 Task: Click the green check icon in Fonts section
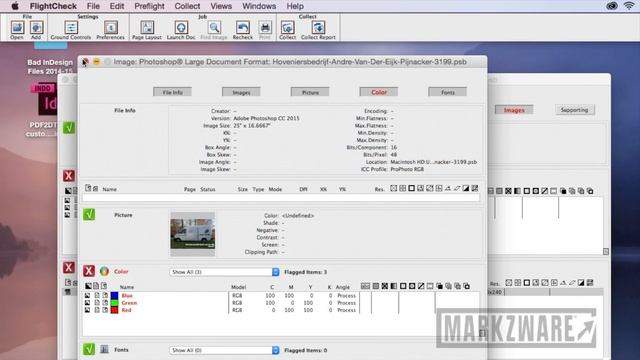click(89, 349)
